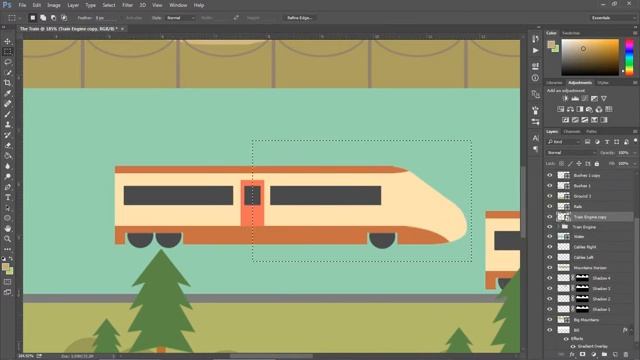
Task: Click New Selection mode icon
Action: pos(33,18)
